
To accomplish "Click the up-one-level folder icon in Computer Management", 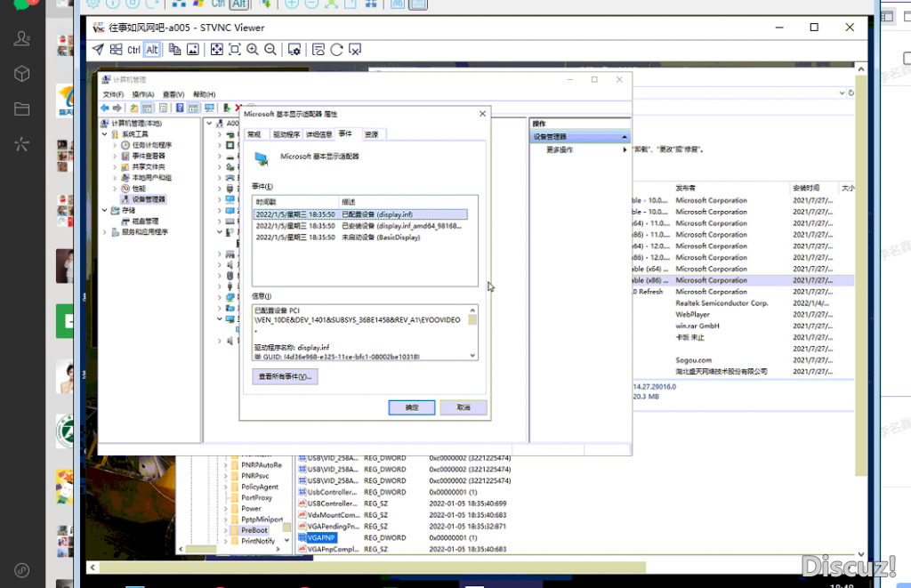I will (x=134, y=108).
